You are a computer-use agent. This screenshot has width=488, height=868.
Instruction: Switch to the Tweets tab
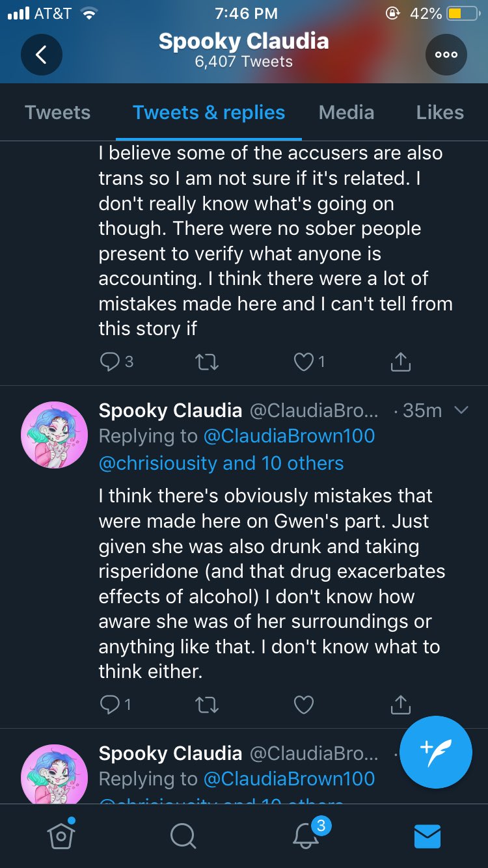pyautogui.click(x=57, y=113)
